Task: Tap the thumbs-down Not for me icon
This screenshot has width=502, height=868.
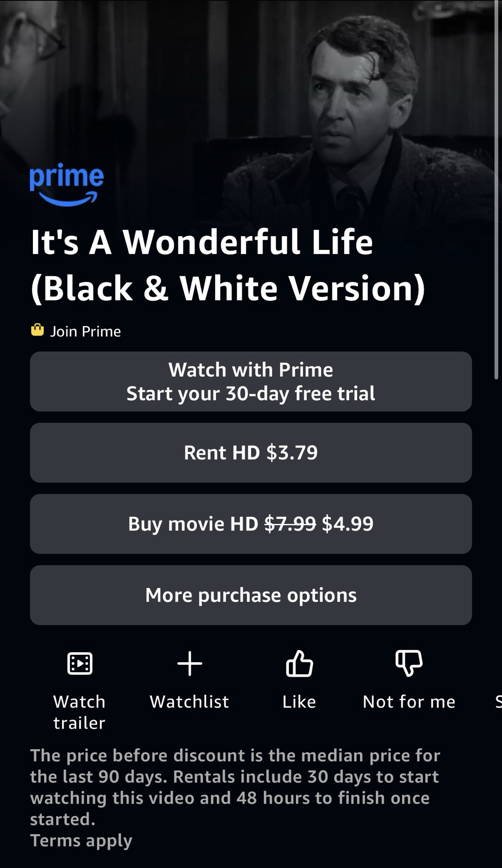Action: (409, 663)
